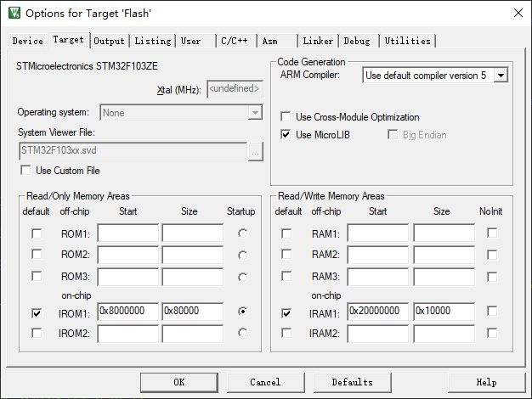532x399 pixels.
Task: Open the Asm tab
Action: [277, 41]
